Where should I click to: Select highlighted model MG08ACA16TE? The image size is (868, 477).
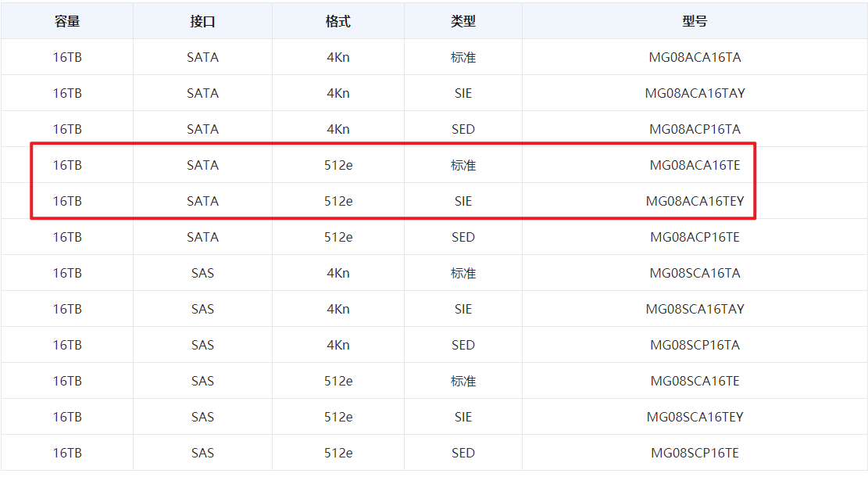pyautogui.click(x=695, y=165)
